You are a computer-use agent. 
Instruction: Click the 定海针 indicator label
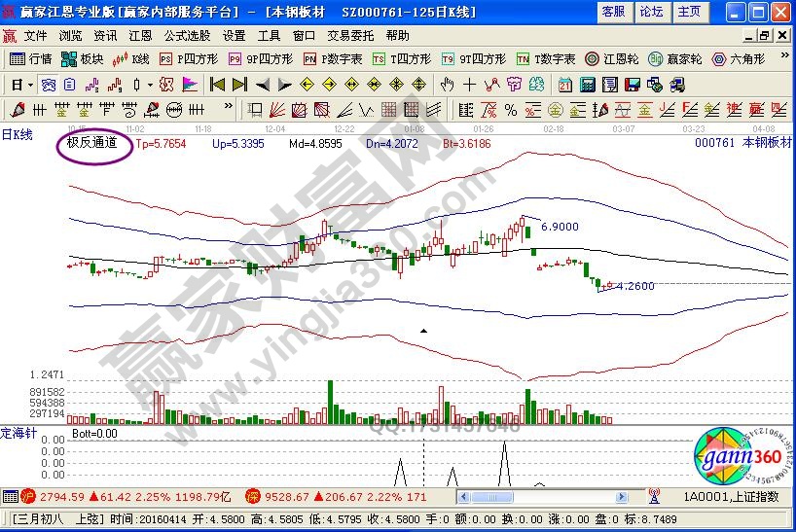[18, 433]
